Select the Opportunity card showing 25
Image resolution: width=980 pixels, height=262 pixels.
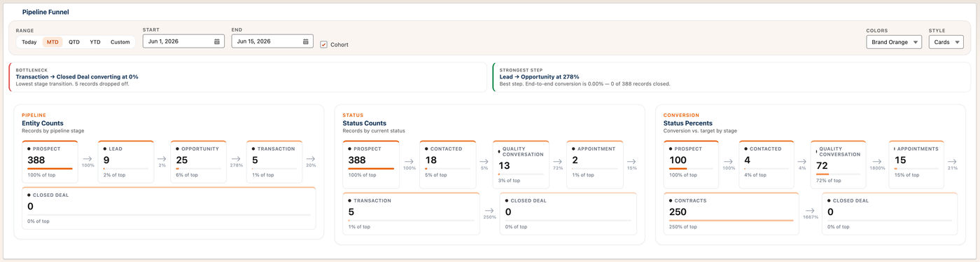click(198, 162)
